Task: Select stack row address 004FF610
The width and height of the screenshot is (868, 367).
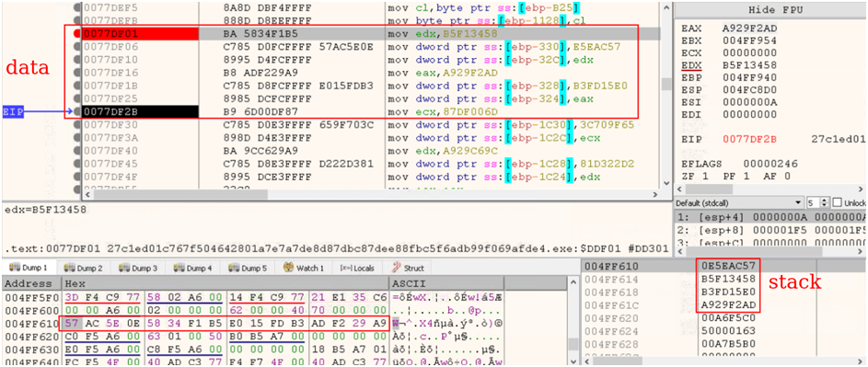Action: 611,267
